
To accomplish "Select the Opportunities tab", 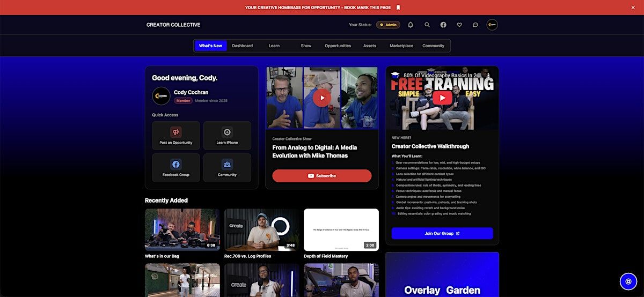I will (x=338, y=46).
